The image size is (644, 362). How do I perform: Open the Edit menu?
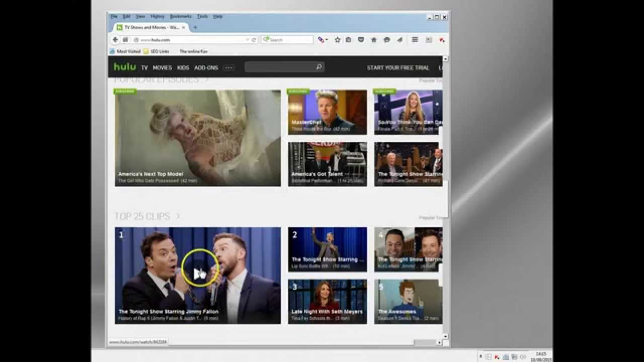point(126,17)
